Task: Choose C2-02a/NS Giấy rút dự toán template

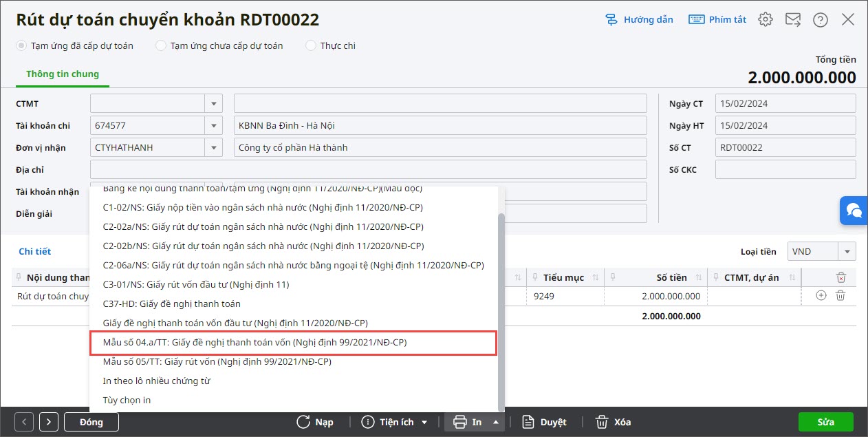Action: (x=263, y=226)
